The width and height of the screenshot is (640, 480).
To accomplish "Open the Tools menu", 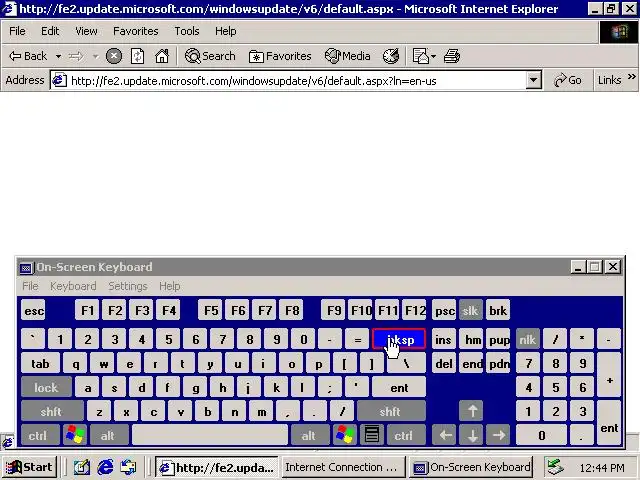I will click(x=187, y=31).
